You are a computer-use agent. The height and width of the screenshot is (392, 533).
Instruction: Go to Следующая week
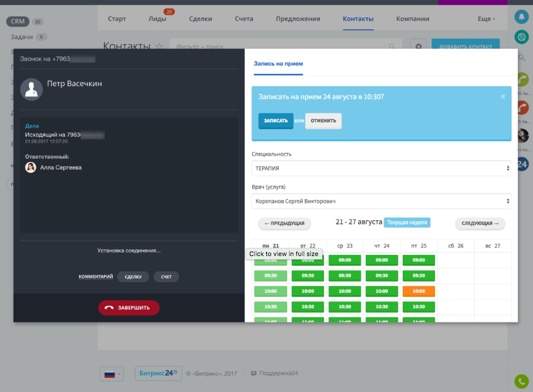point(480,223)
